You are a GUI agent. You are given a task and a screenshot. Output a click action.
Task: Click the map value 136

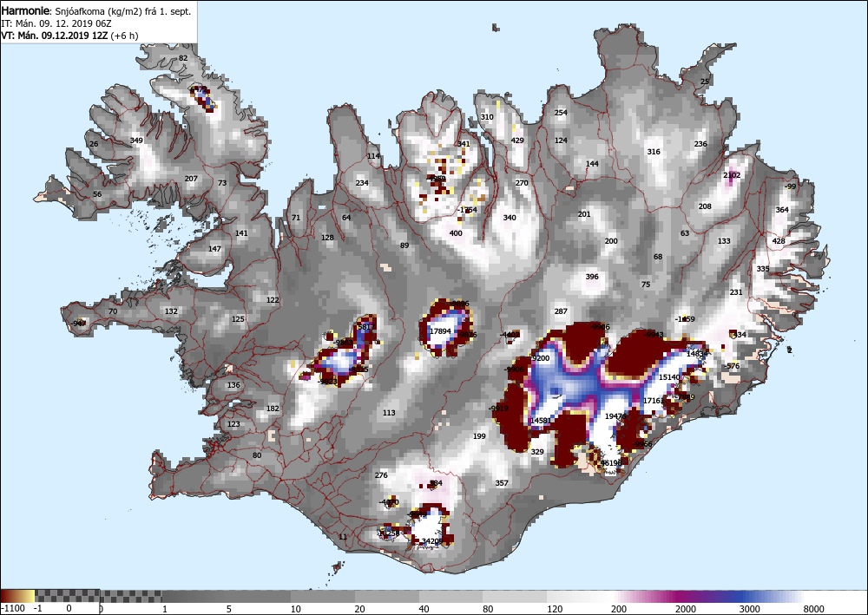click(233, 385)
